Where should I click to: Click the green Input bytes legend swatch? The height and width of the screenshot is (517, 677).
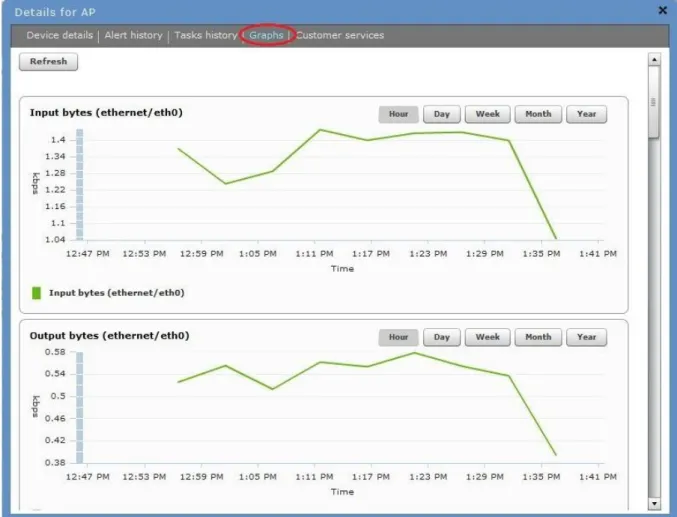pos(37,293)
